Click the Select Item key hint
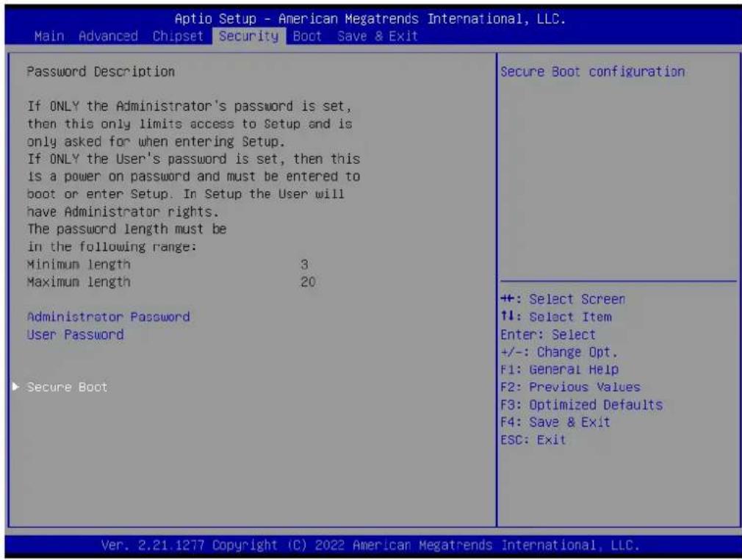This screenshot has width=742, height=560. click(557, 317)
